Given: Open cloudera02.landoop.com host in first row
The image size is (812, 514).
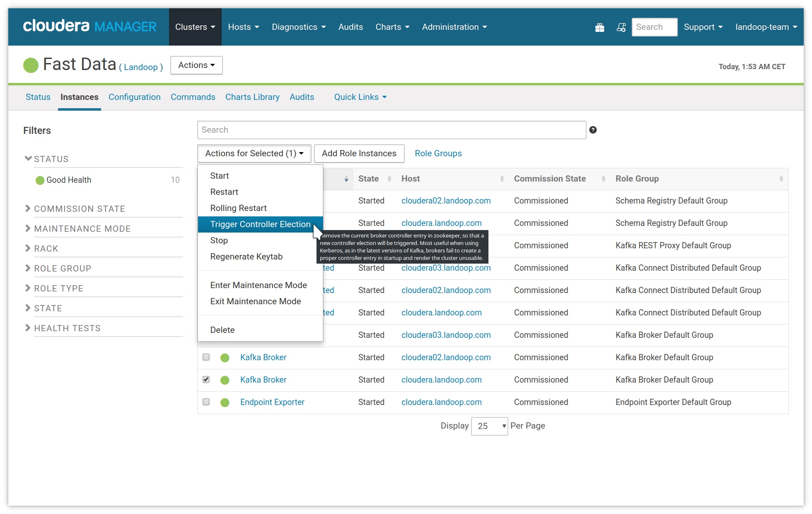Looking at the screenshot, I should [446, 201].
